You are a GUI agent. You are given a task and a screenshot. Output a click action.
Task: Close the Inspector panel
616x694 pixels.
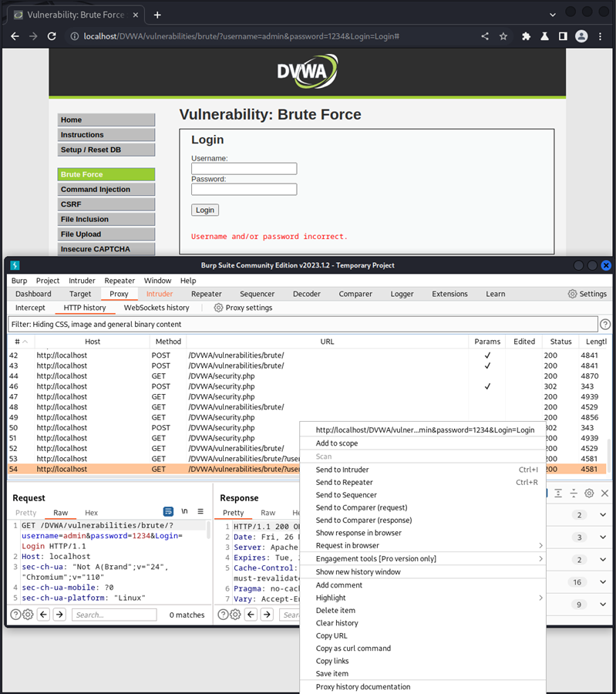pos(604,493)
